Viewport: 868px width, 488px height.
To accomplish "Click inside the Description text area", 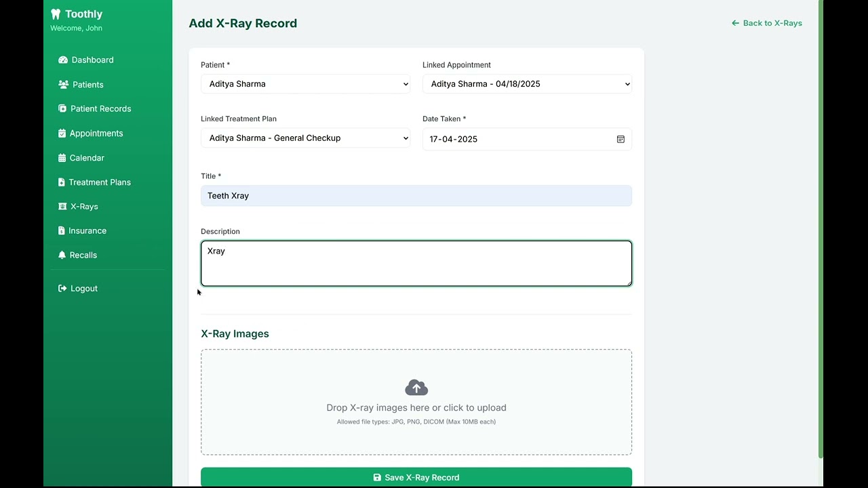I will (416, 264).
